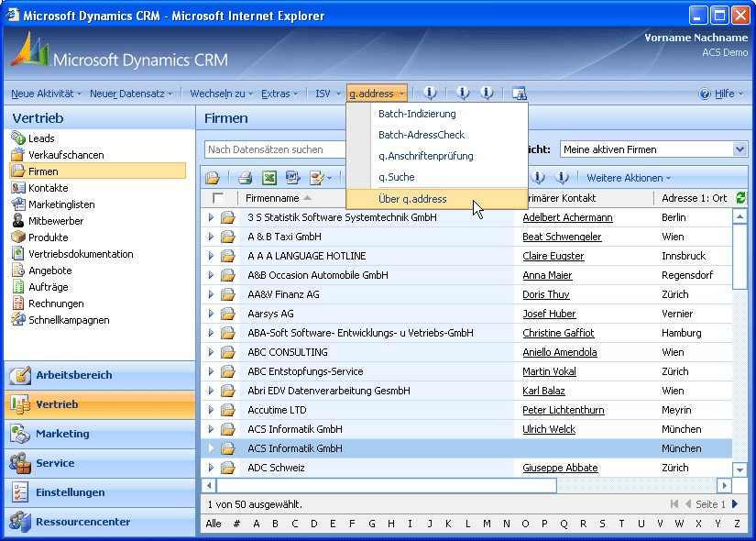
Task: Go to next page arrow beside Seite 1
Action: click(x=735, y=504)
